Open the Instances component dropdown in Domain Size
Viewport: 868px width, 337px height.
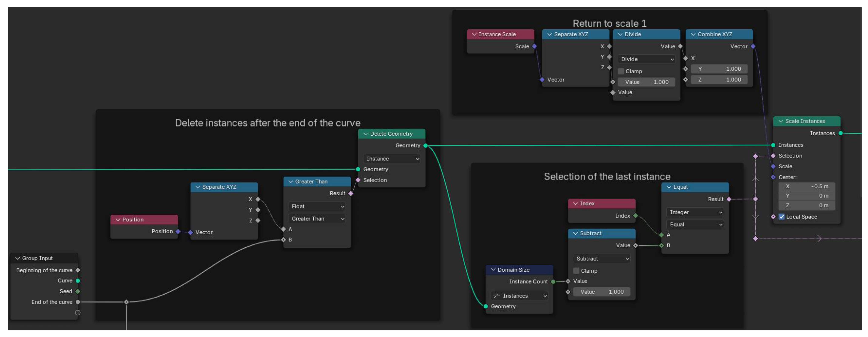(519, 296)
